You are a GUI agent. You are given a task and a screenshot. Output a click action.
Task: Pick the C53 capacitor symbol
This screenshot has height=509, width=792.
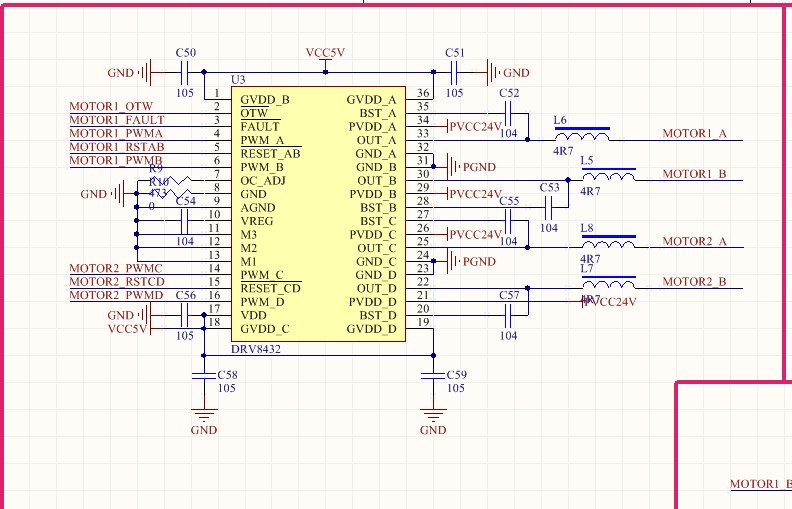(549, 208)
